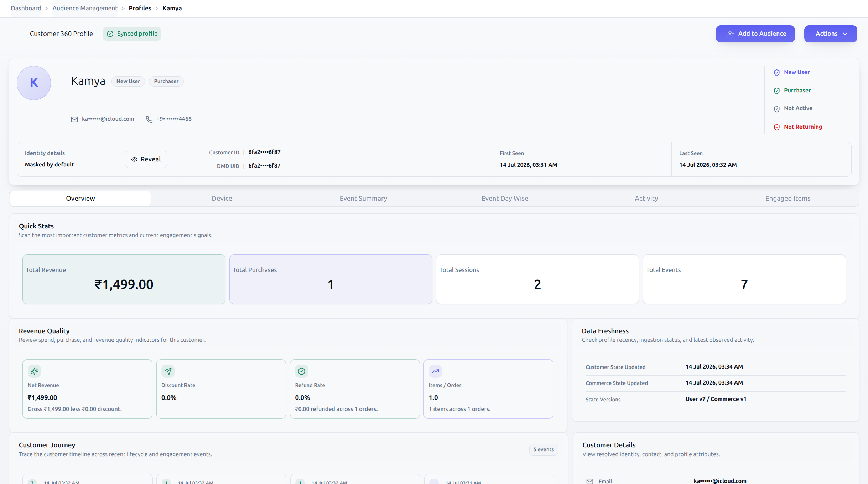868x484 pixels.
Task: Select the Total Events stat card
Action: 744,279
